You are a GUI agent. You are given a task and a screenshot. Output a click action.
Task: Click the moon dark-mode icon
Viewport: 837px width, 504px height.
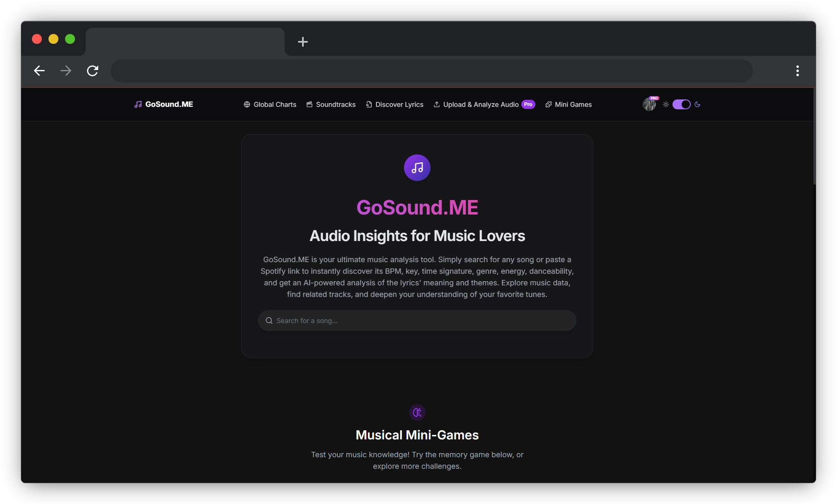click(x=697, y=104)
